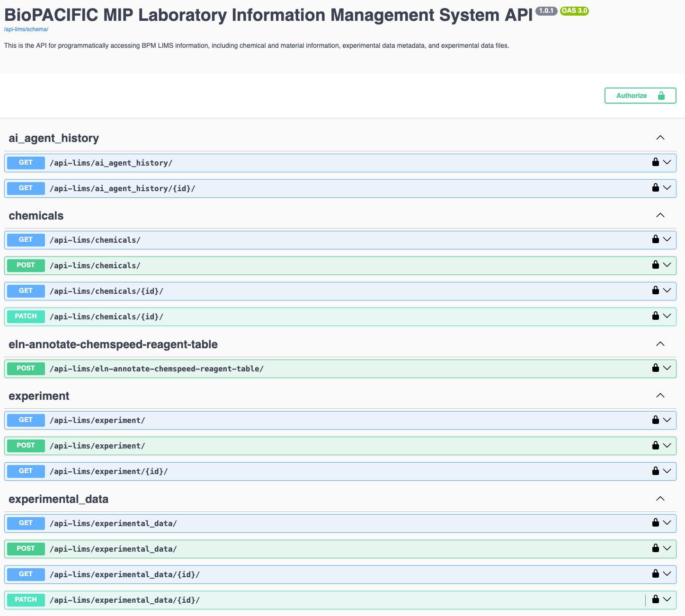
Task: Collapse the experiment section chevron
Action: [660, 396]
